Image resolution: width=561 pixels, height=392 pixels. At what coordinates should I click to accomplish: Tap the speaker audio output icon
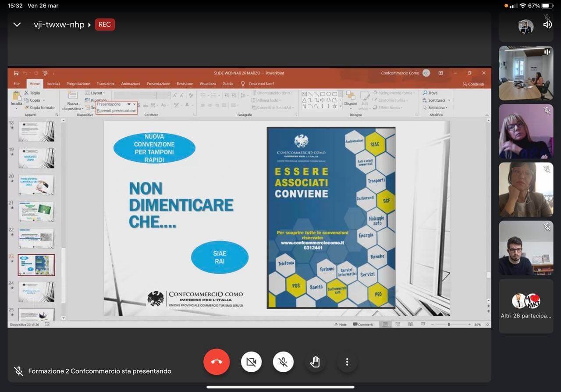tap(547, 25)
